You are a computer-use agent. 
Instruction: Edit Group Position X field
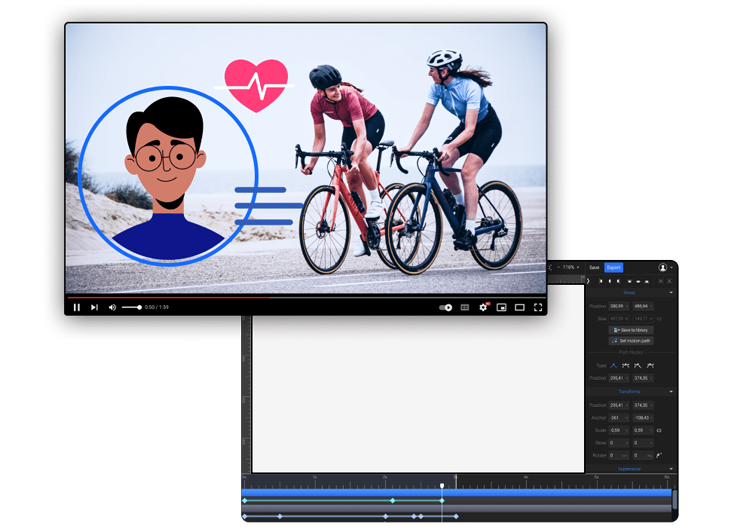618,306
